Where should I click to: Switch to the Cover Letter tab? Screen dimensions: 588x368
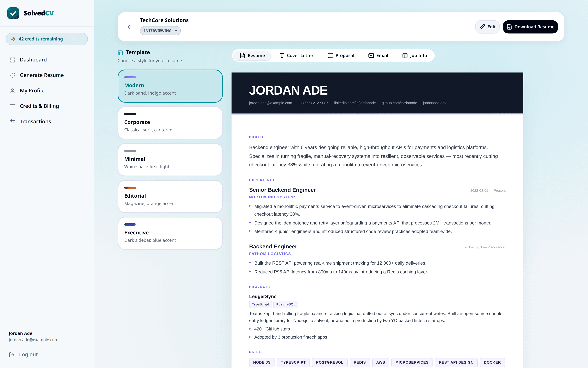pyautogui.click(x=296, y=56)
